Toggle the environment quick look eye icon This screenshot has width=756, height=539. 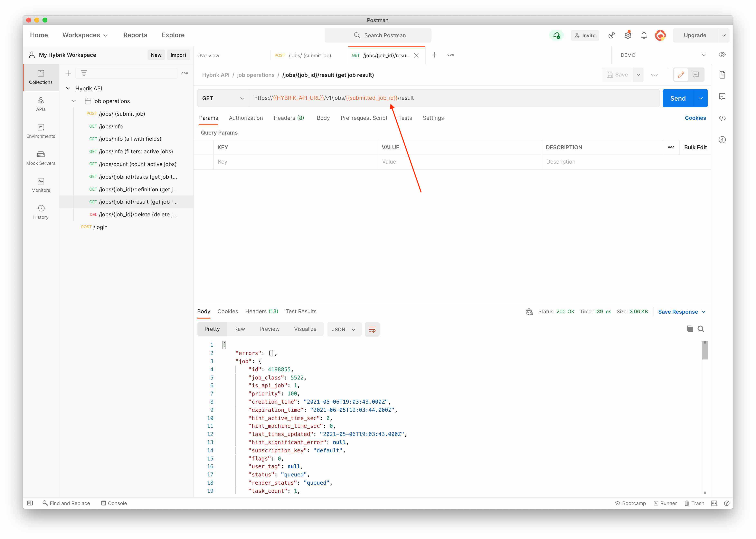pyautogui.click(x=722, y=55)
